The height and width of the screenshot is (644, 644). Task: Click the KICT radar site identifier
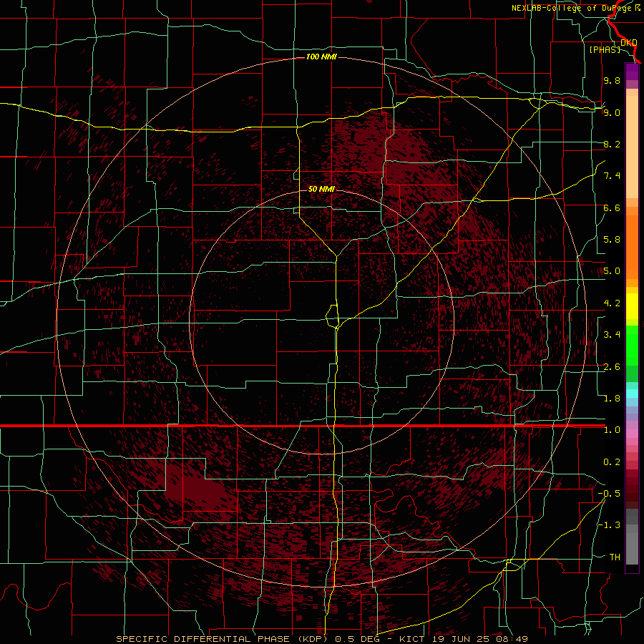[411, 639]
